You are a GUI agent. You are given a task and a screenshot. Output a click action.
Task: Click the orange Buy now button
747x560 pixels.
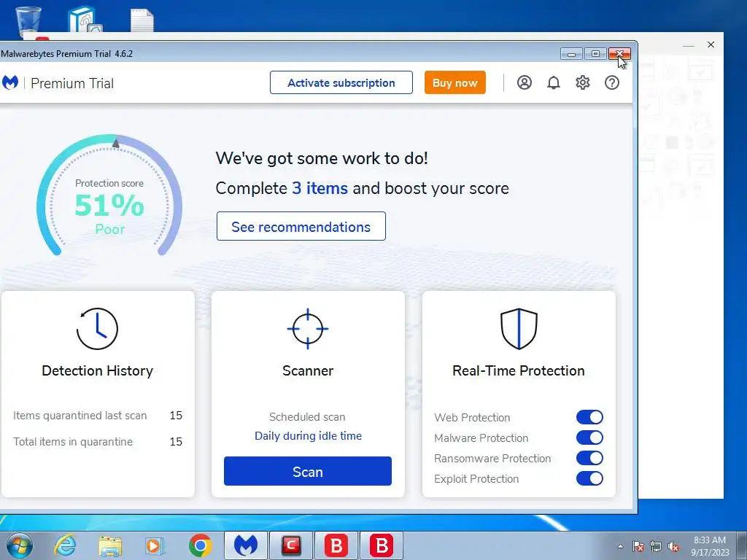455,83
